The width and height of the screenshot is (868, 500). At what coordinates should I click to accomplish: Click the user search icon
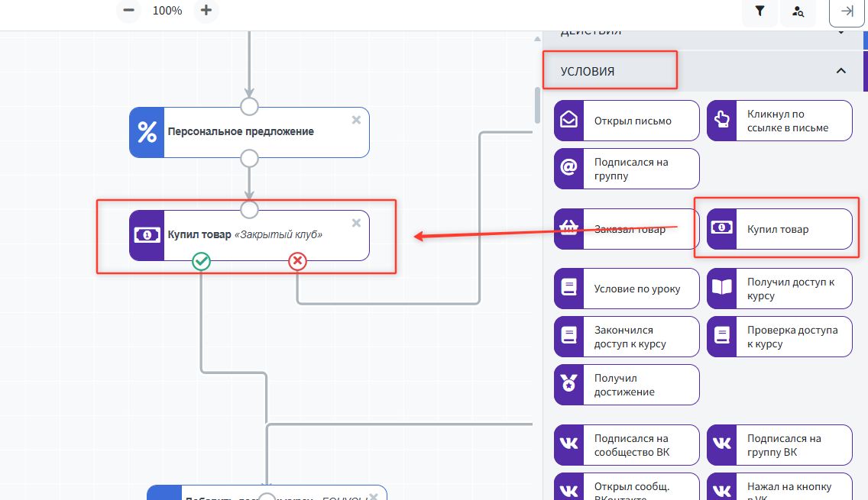click(798, 11)
